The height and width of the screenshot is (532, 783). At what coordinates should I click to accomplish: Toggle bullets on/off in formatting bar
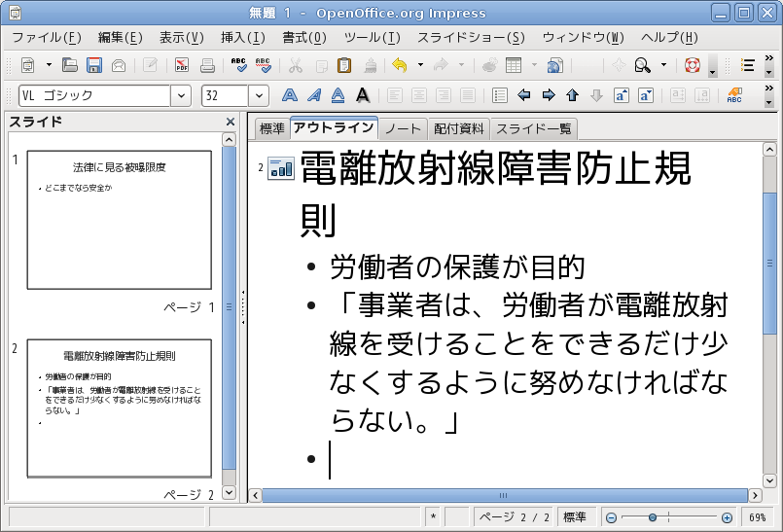tap(500, 95)
